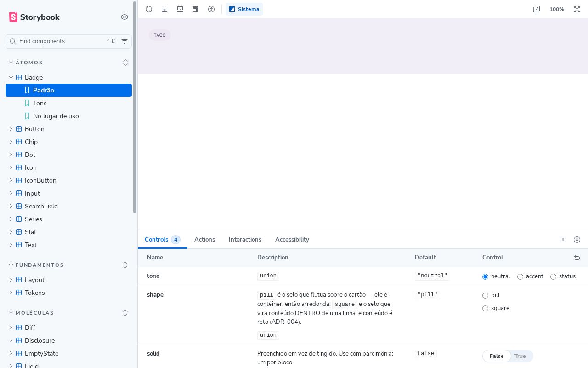
Task: Expand all under FUNDAMENTOS
Action: (125, 265)
